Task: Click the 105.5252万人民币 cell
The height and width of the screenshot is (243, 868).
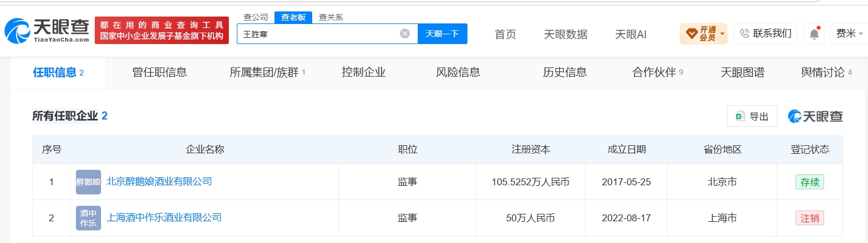Action: coord(531,182)
